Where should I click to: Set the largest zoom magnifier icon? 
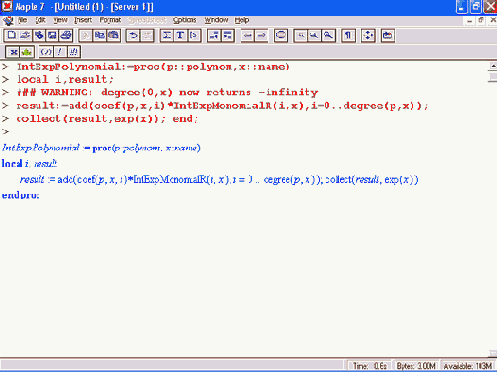point(328,35)
